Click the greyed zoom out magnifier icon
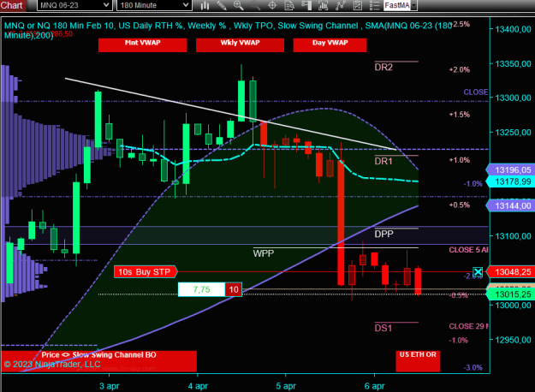Viewport: 535px width, 392px height. 255,5
